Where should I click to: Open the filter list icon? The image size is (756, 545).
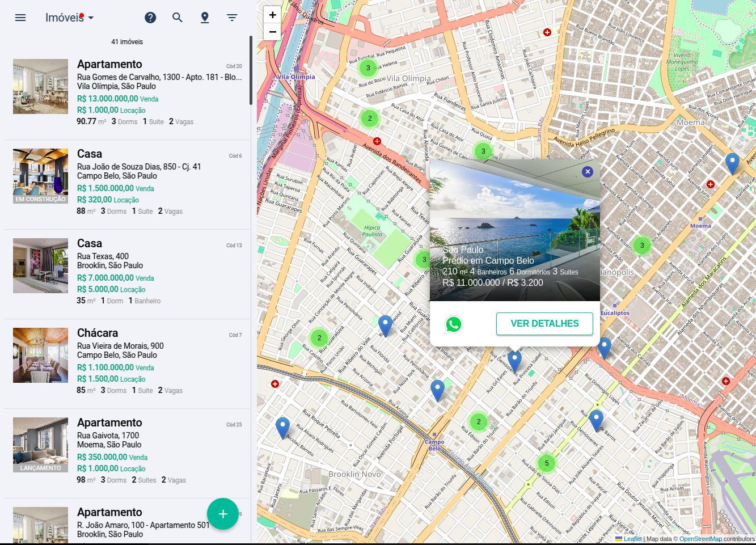232,18
